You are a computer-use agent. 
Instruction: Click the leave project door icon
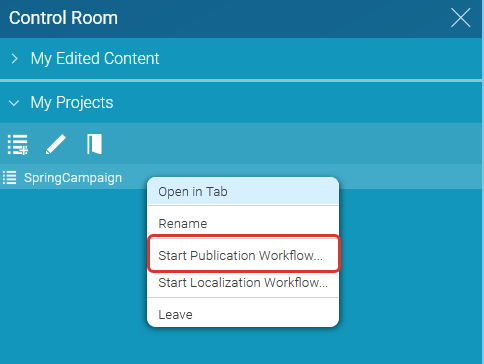pos(94,144)
